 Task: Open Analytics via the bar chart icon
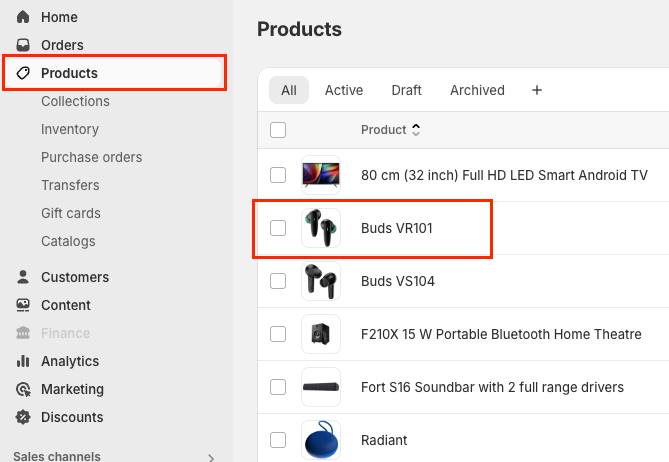click(x=23, y=361)
